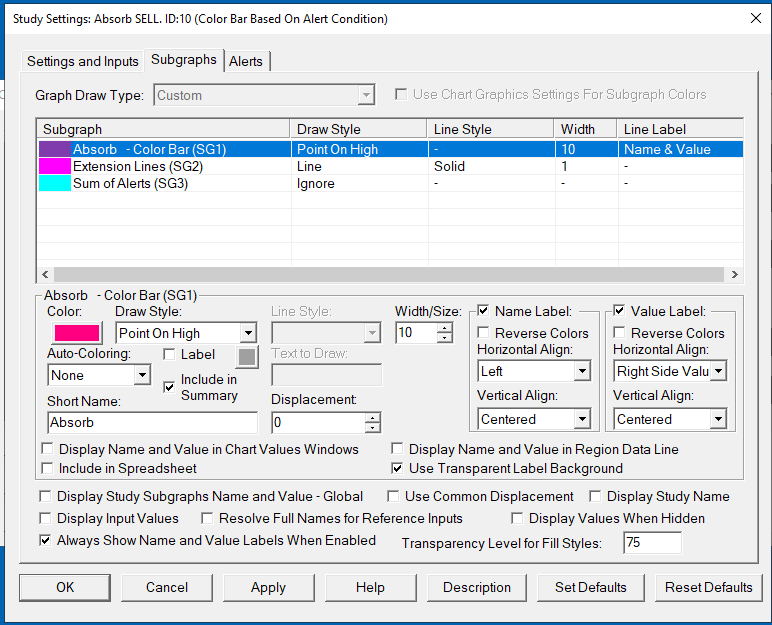Switch to the Settings and Inputs tab
The image size is (772, 625).
click(x=83, y=61)
